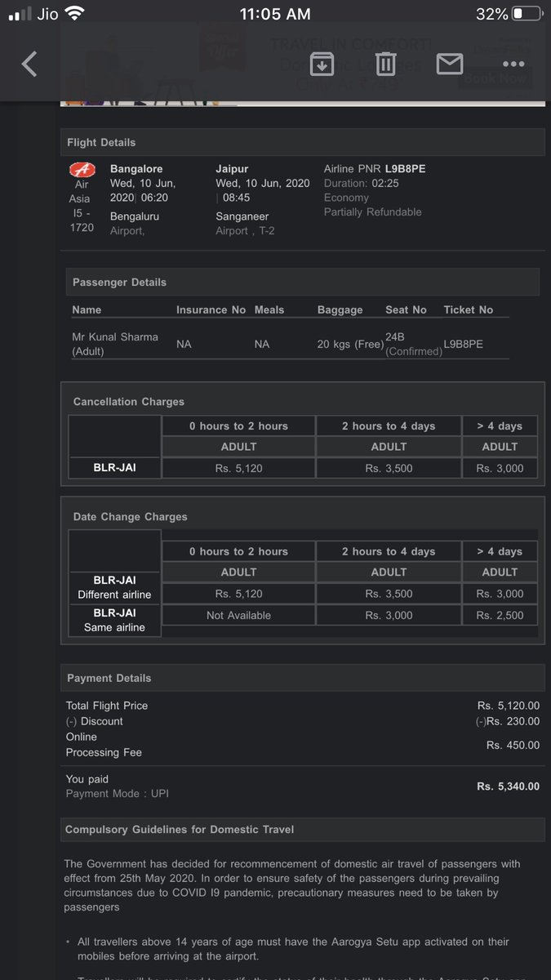The height and width of the screenshot is (980, 551).
Task: Tap the Rs. 5,340.00 paid amount
Action: (x=508, y=786)
